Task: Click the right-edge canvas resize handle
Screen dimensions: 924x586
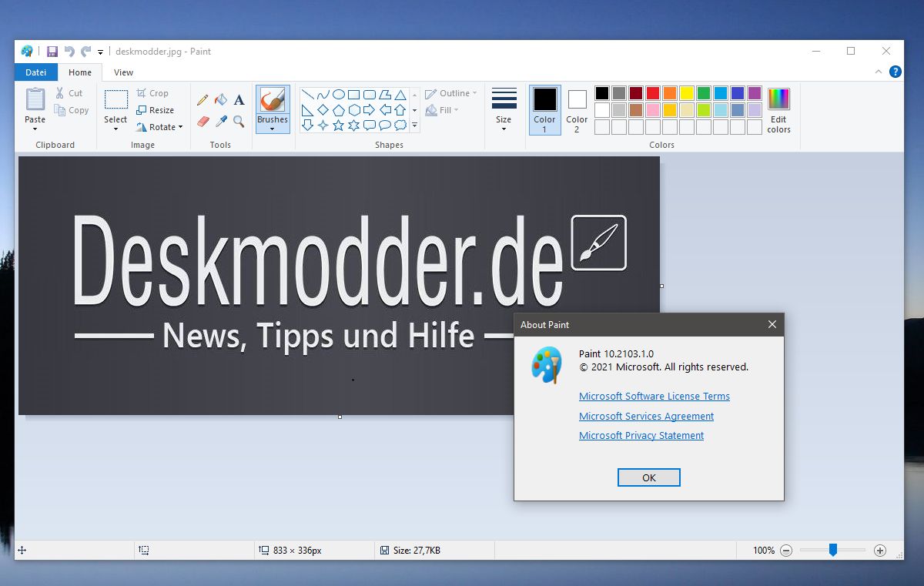Action: coord(661,286)
